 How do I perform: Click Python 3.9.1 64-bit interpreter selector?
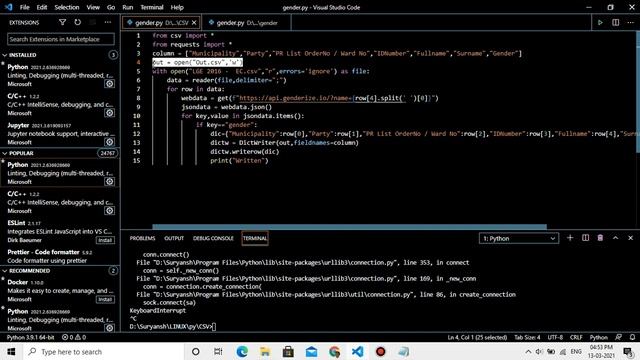tap(31, 338)
